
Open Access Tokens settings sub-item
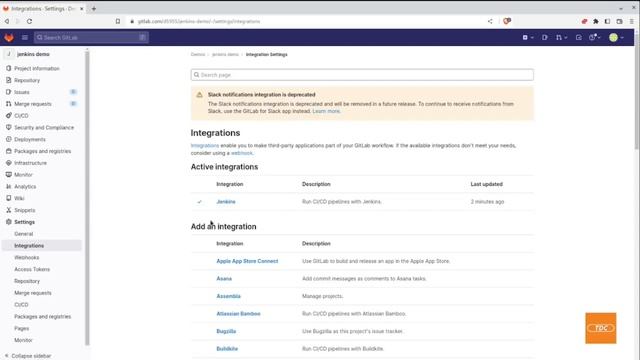point(32,269)
